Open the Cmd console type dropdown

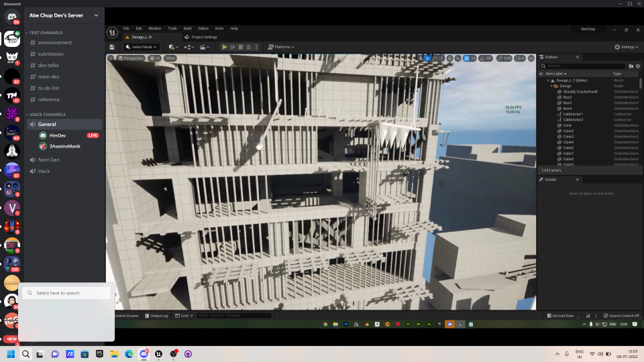click(x=184, y=316)
